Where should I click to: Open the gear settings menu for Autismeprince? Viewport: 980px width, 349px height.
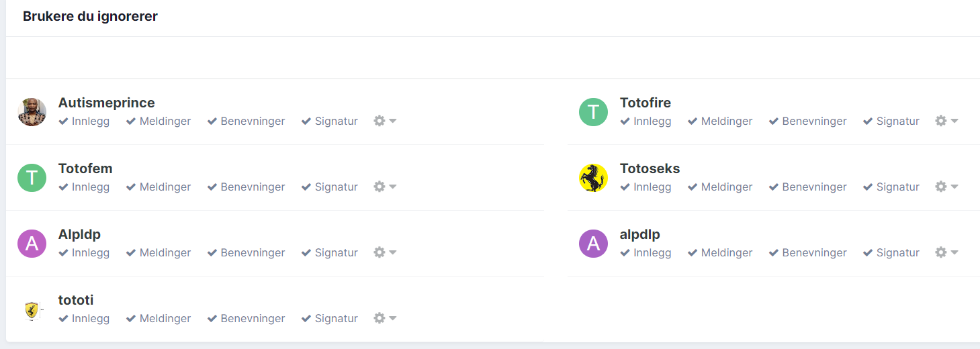[x=385, y=121]
